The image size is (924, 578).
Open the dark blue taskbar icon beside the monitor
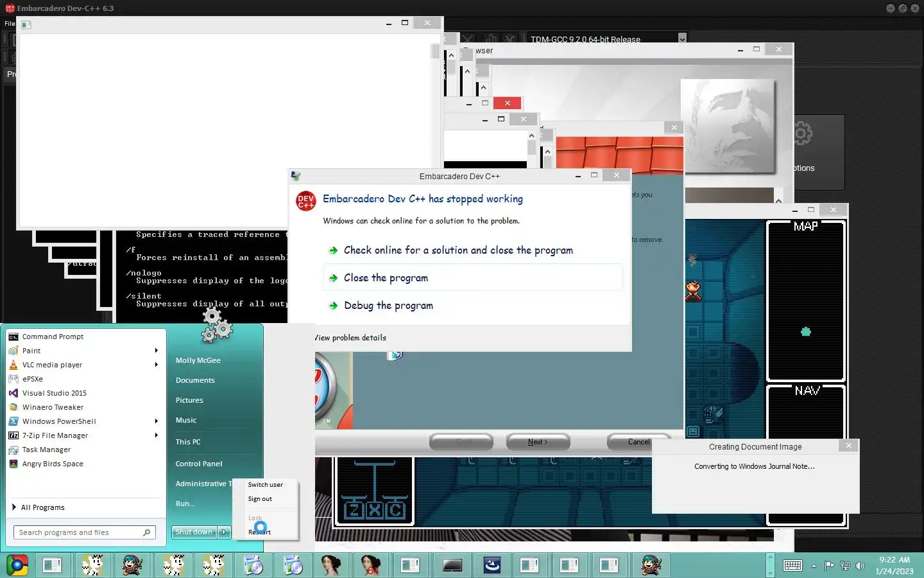tap(492, 565)
